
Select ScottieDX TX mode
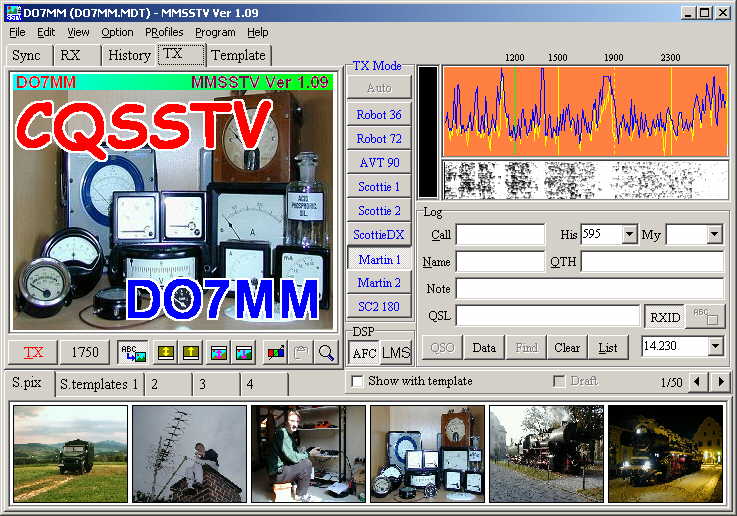pyautogui.click(x=379, y=235)
